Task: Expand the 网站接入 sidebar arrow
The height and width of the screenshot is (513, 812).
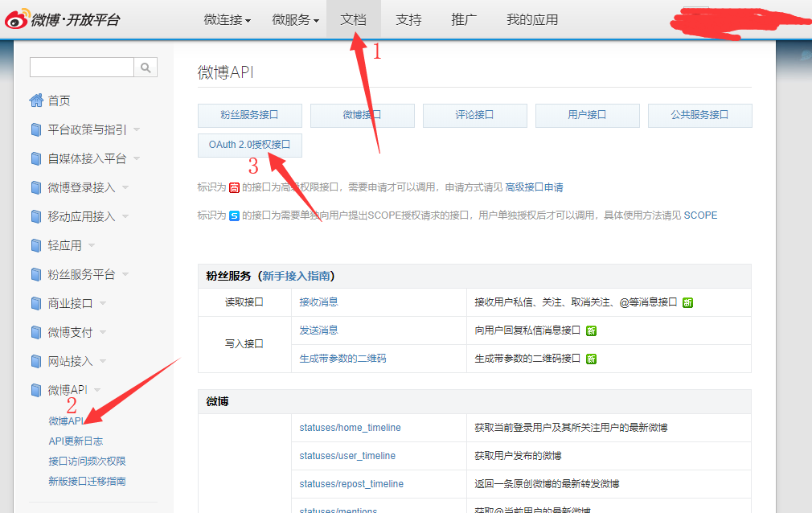Action: coord(103,361)
